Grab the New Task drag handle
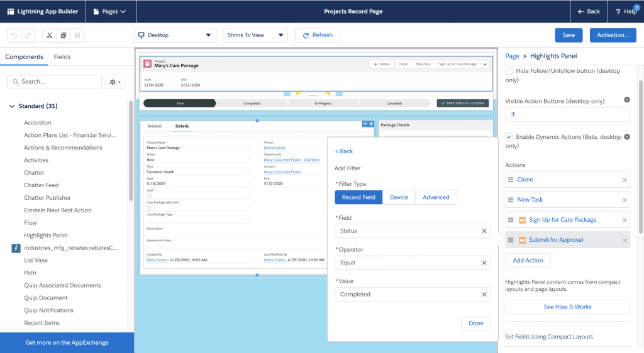Viewport: 644px width, 353px height. [511, 200]
